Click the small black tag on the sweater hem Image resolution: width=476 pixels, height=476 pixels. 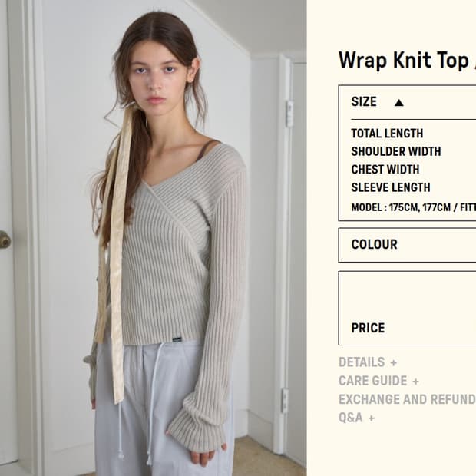click(177, 339)
